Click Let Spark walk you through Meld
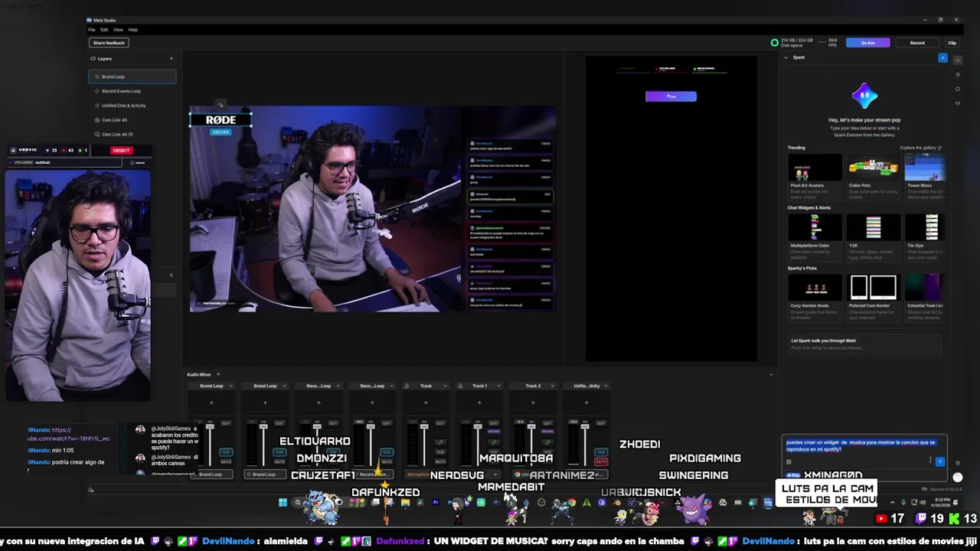 [x=865, y=344]
